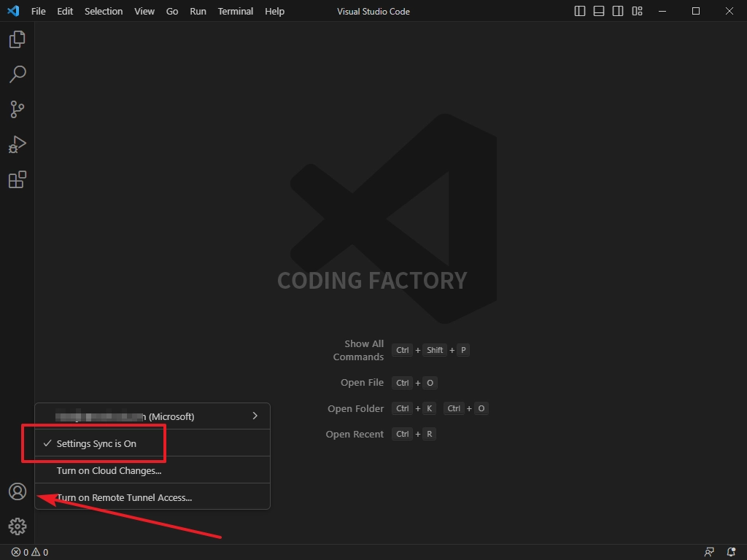Open the Search view icon
This screenshot has height=560, width=747.
pos(18,74)
